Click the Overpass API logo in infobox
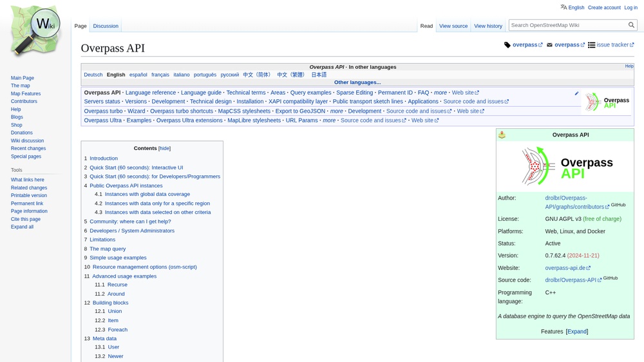The image size is (644, 362). tap(567, 166)
